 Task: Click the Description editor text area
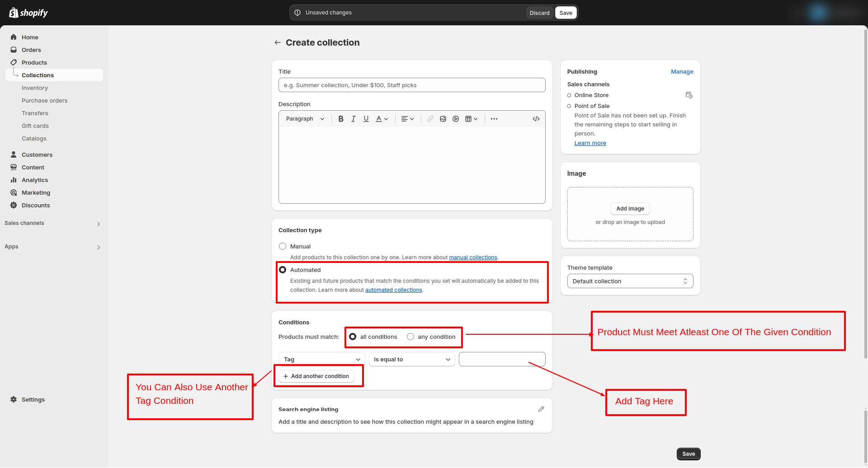pyautogui.click(x=412, y=165)
